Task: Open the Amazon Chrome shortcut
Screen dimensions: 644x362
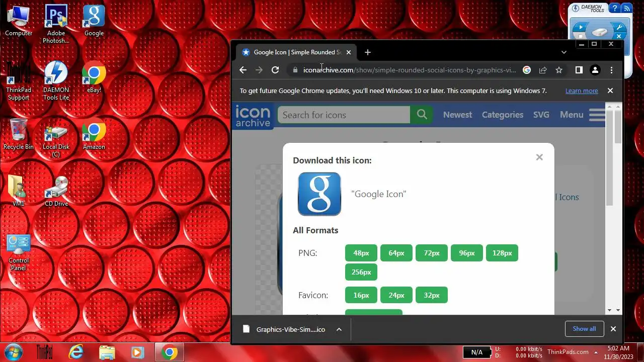Action: (x=94, y=135)
